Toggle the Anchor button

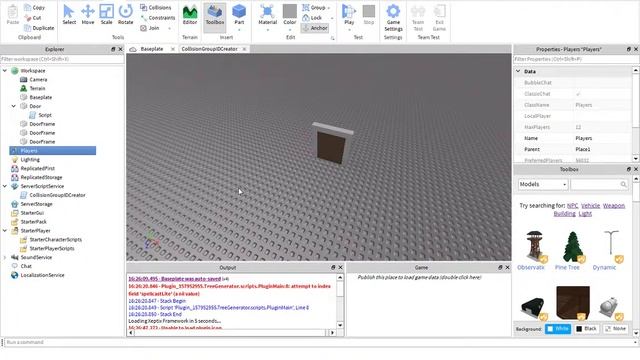[x=315, y=28]
